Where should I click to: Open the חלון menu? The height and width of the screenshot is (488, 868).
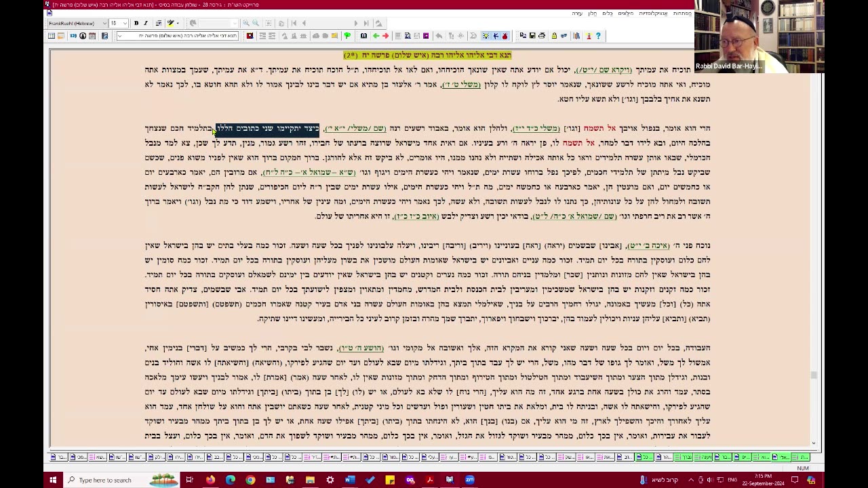pyautogui.click(x=592, y=14)
